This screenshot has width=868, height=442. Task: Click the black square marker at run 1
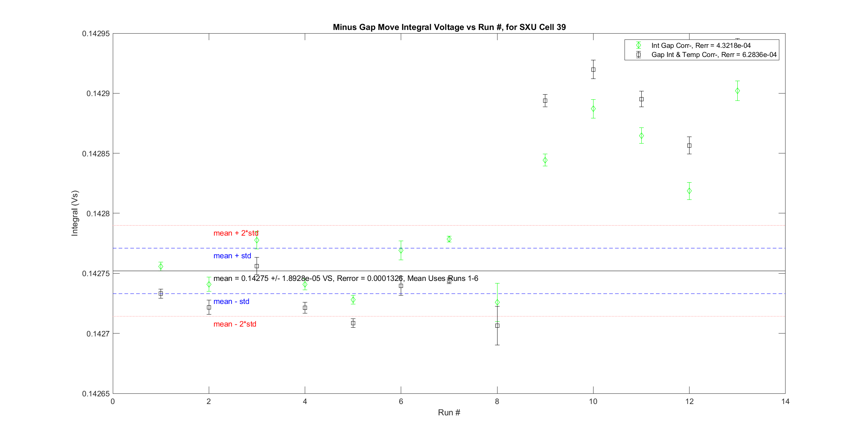[x=161, y=294]
